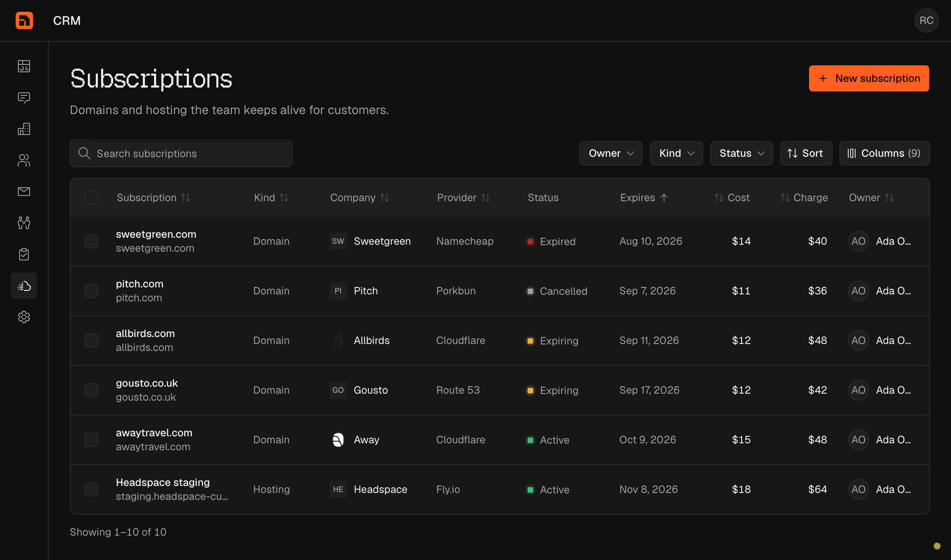Open the dashboard icon in sidebar

coord(24,66)
